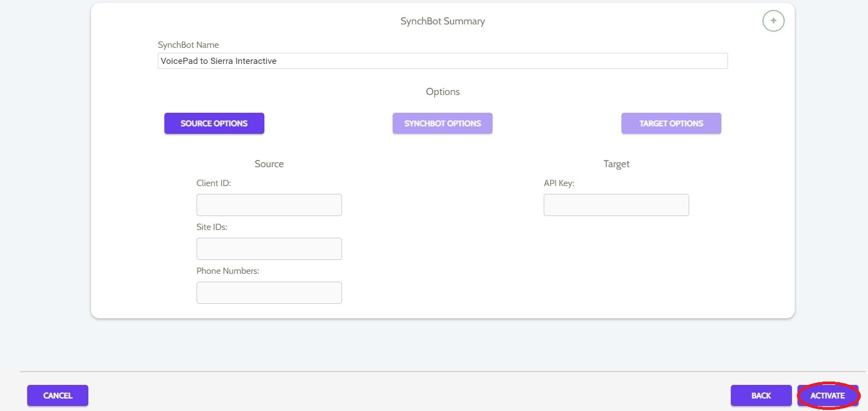This screenshot has width=868, height=411.
Task: Click the Target section heading
Action: click(616, 164)
